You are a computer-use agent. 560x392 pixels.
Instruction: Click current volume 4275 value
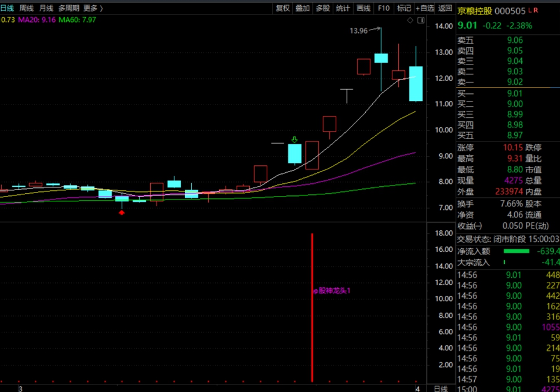[514, 180]
